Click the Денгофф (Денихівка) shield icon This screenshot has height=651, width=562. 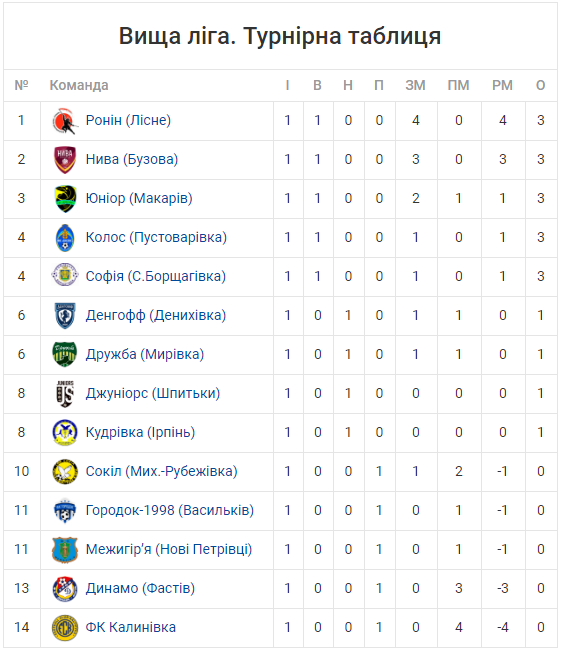coord(65,316)
